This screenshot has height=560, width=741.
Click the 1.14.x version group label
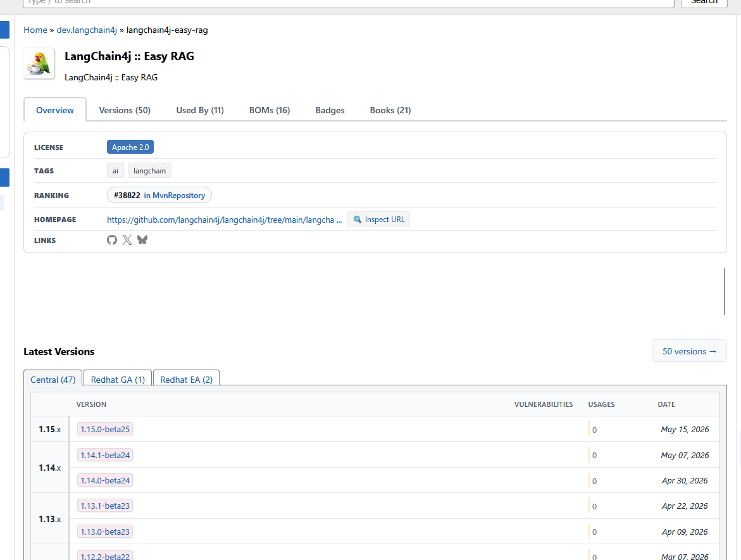click(x=49, y=468)
